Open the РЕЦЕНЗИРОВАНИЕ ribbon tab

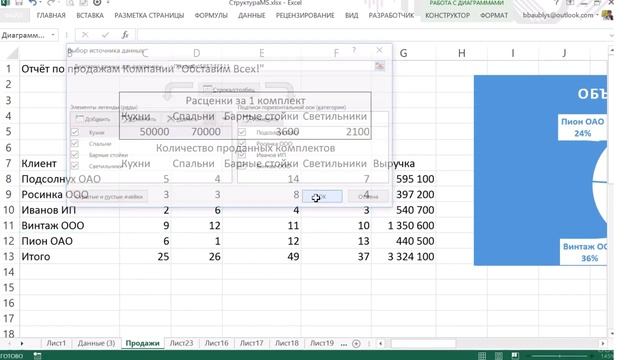[305, 16]
